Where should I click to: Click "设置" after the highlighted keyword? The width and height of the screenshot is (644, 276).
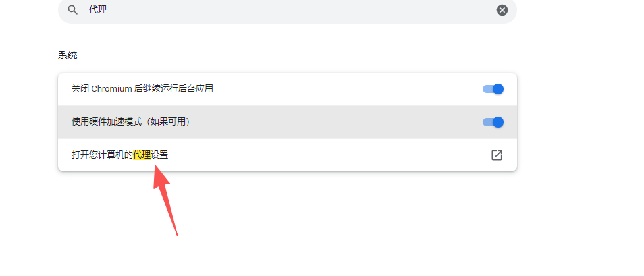tap(160, 155)
